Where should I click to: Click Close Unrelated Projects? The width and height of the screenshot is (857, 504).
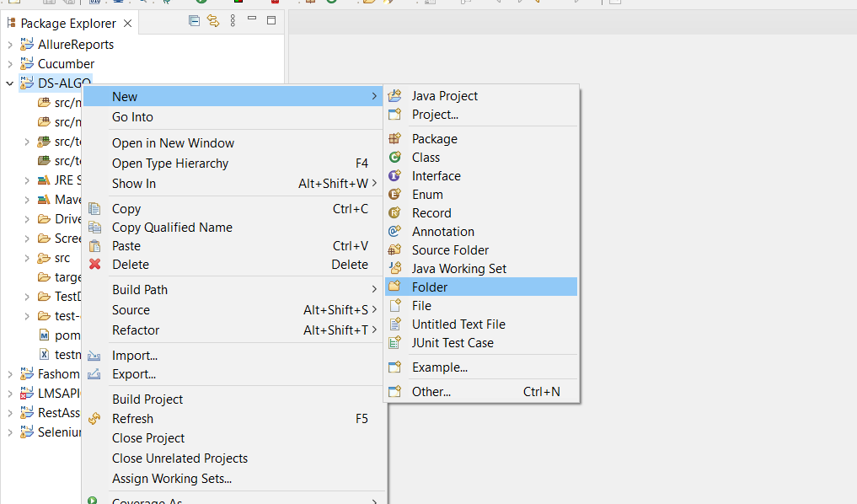pyautogui.click(x=180, y=458)
